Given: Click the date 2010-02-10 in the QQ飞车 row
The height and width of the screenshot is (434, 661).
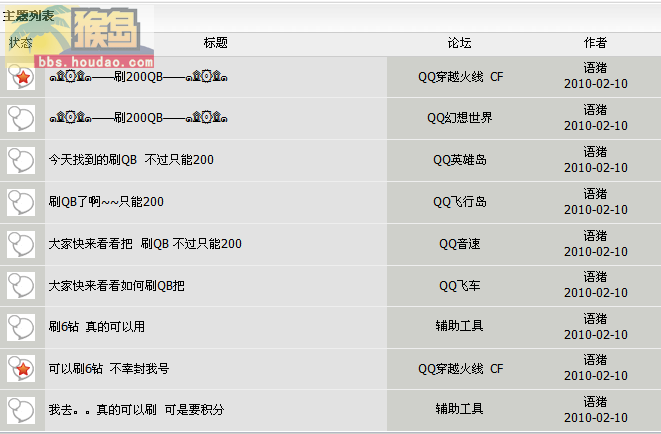Looking at the screenshot, I should (596, 292).
